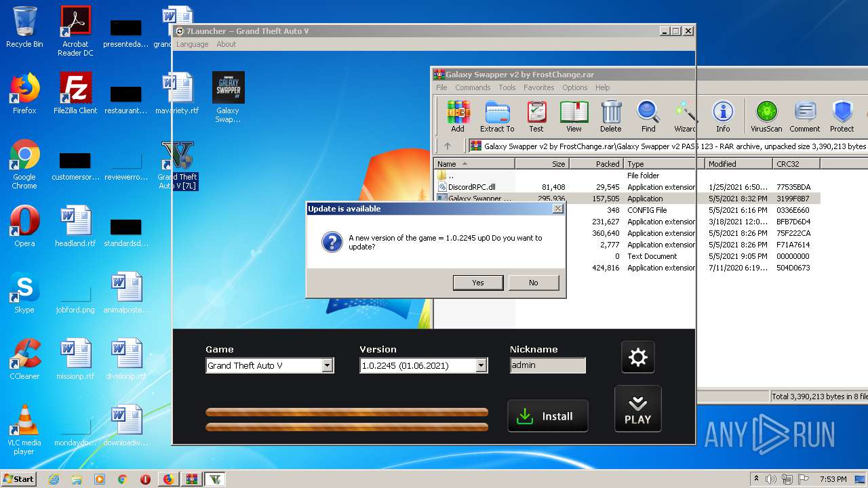This screenshot has width=868, height=488.
Task: Open the Options menu in WinRAR
Action: pyautogui.click(x=574, y=87)
